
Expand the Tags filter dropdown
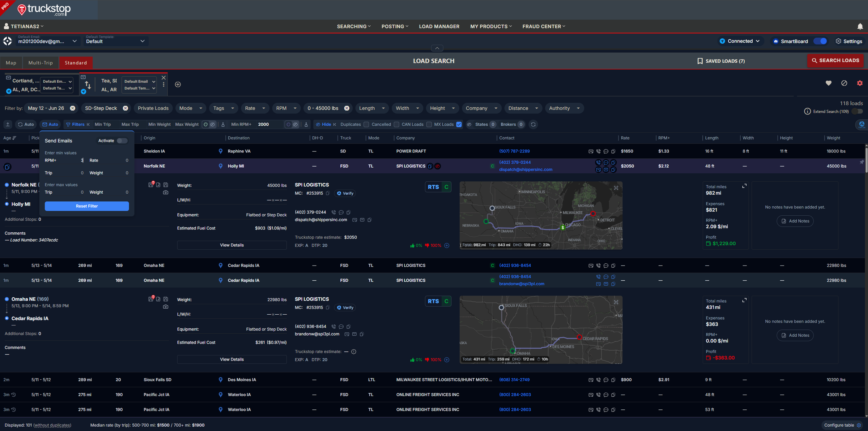tap(224, 108)
